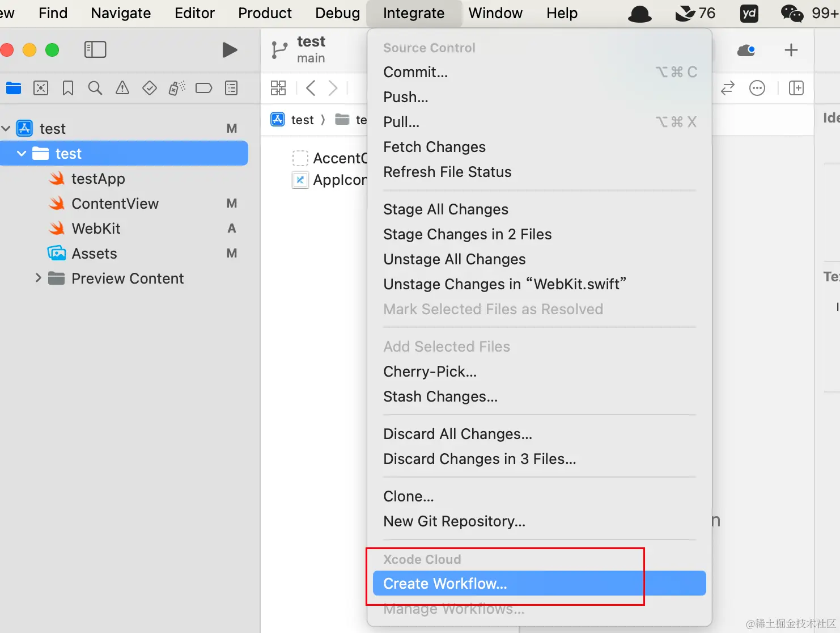The width and height of the screenshot is (840, 633).
Task: Click the Xcode Cloud status icon
Action: tap(746, 50)
